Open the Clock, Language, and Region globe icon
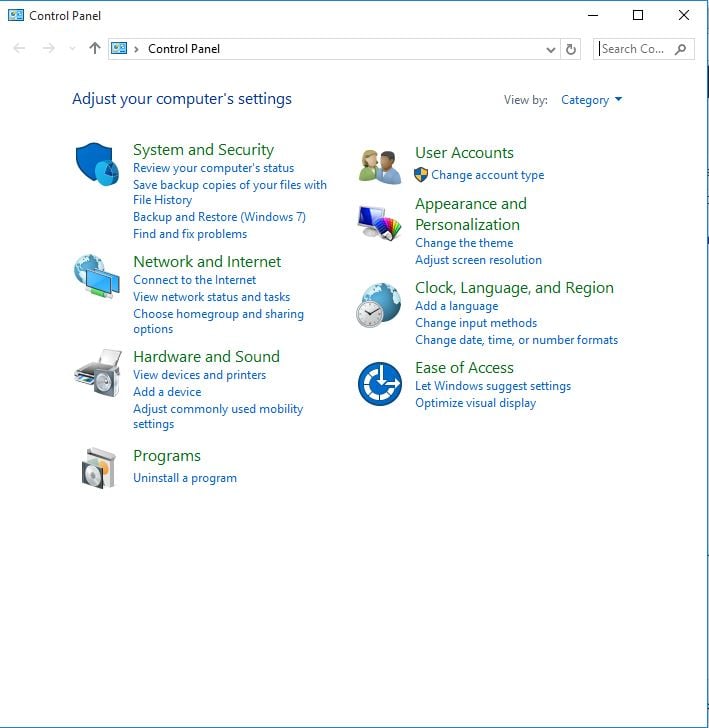 pos(378,305)
